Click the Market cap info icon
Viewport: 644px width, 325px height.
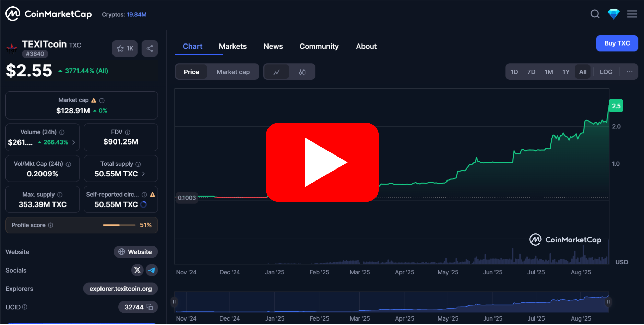(102, 100)
